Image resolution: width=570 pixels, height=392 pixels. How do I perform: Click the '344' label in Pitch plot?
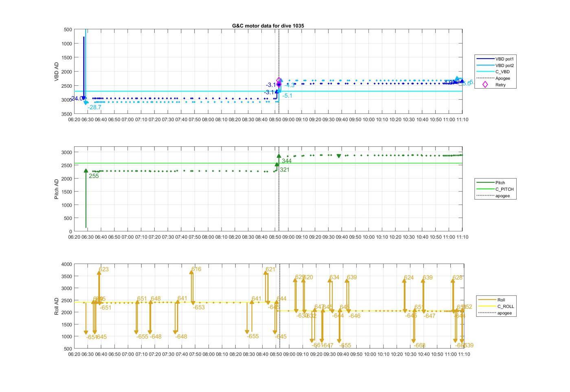tap(287, 161)
